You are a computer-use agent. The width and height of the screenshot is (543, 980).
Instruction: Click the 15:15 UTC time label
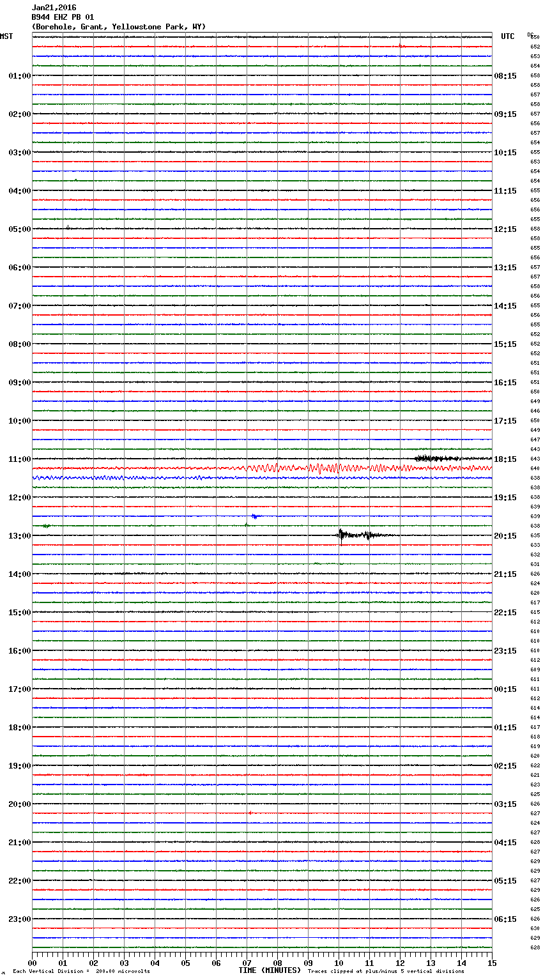pyautogui.click(x=505, y=344)
